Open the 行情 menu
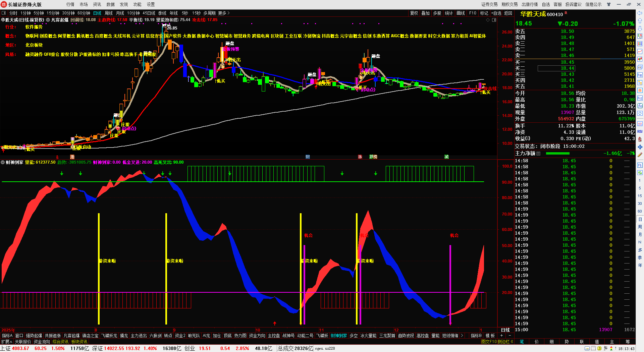Viewport: 644px width, 352px height. point(70,4)
